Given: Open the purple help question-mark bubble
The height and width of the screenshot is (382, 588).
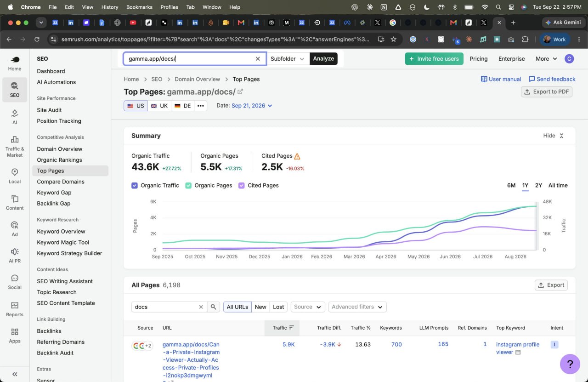Looking at the screenshot, I should [570, 364].
